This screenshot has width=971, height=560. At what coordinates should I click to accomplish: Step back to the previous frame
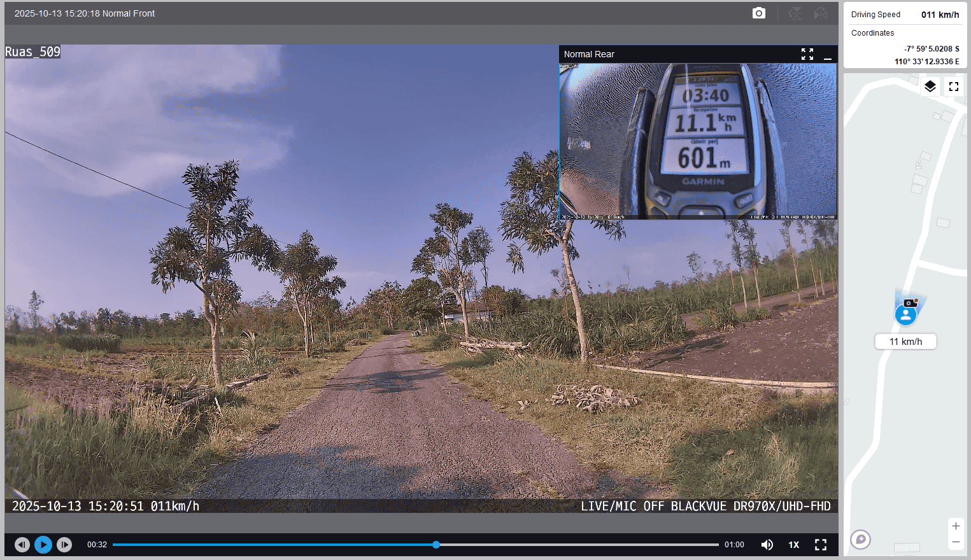22,545
